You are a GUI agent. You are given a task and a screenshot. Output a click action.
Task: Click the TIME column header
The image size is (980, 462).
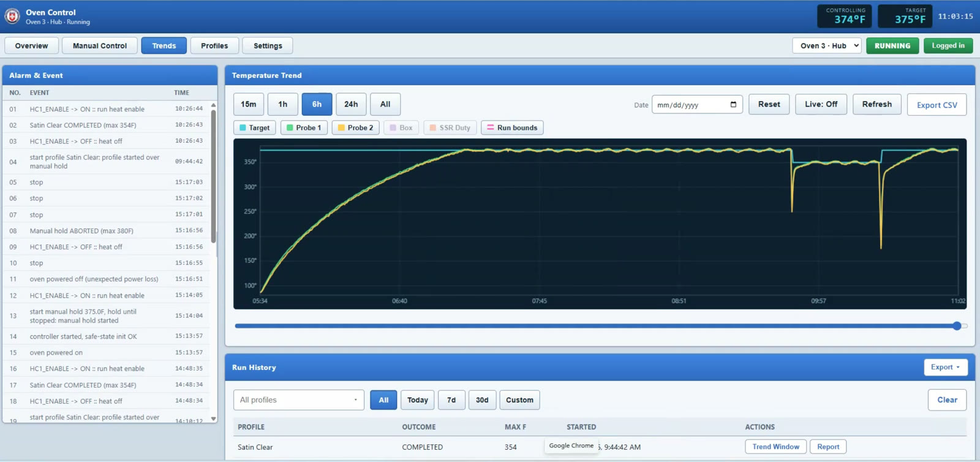[x=181, y=93]
